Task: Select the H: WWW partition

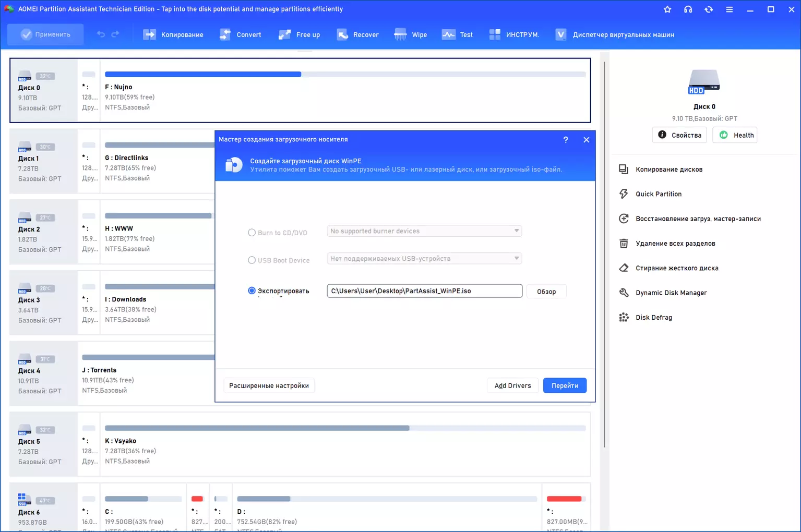Action: pos(158,232)
